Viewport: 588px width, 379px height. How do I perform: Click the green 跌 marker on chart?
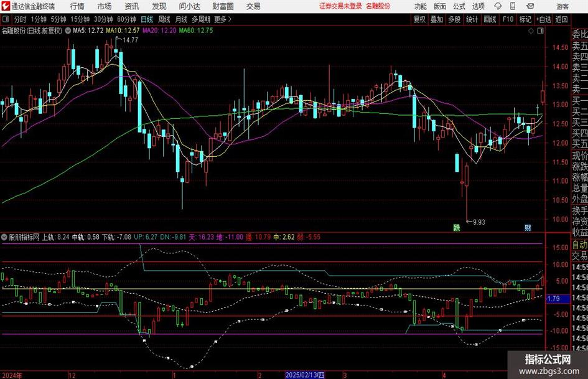pyautogui.click(x=456, y=227)
